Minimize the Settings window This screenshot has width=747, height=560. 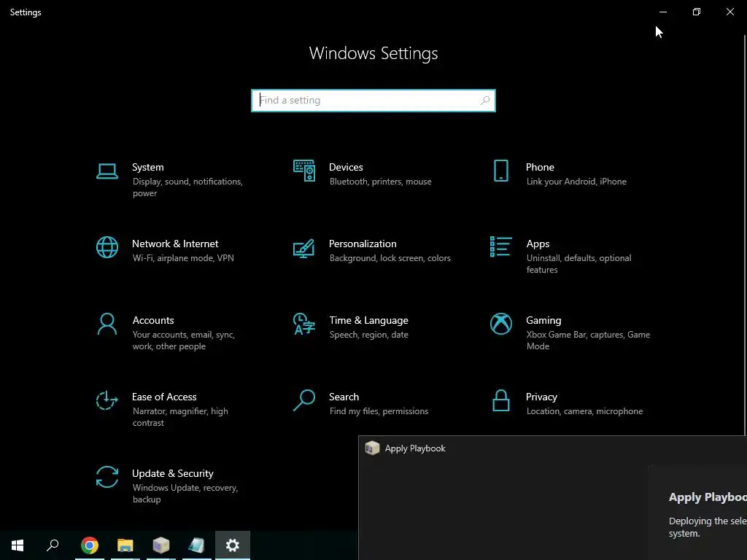[663, 12]
